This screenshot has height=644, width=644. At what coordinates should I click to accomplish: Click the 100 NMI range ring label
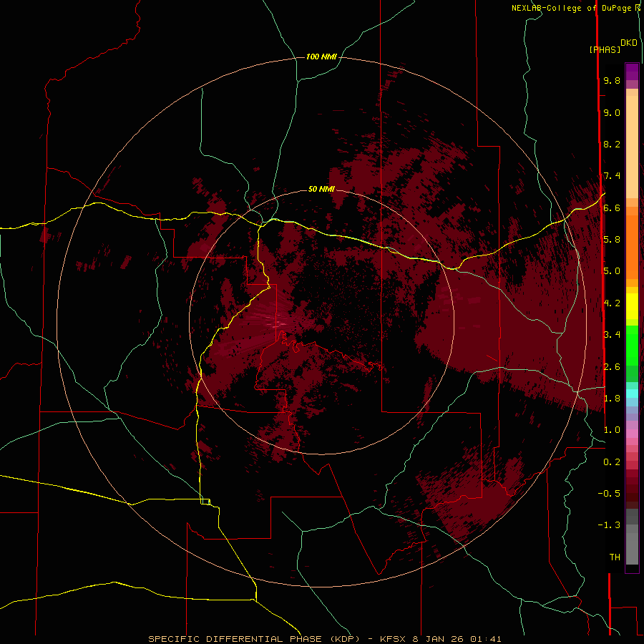pos(321,57)
